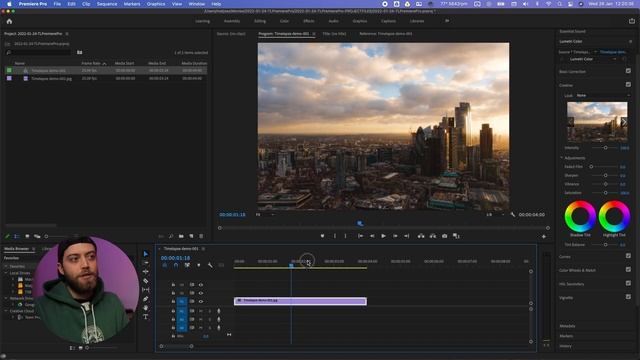Expand Creative Cloud in Media Browser
Viewport: 640px width, 360px height.
pyautogui.click(x=6, y=311)
